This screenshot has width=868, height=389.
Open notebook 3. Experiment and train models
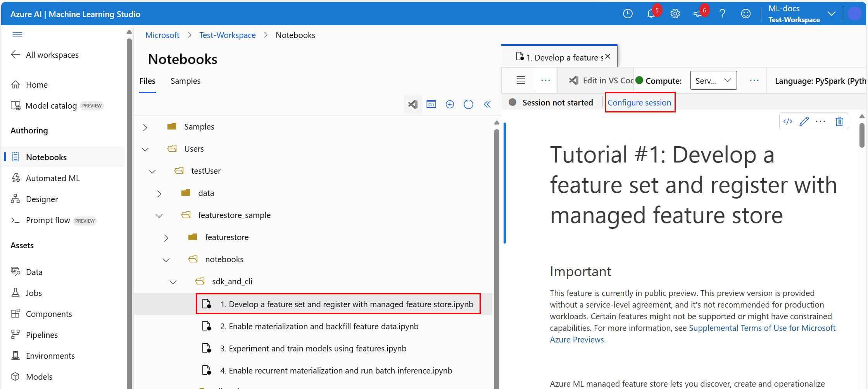(304, 348)
